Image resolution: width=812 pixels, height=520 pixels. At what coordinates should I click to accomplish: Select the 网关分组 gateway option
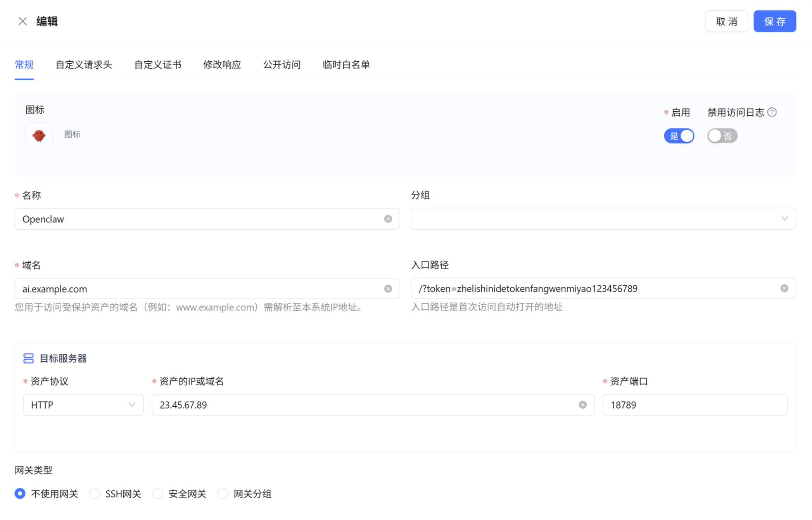click(223, 493)
